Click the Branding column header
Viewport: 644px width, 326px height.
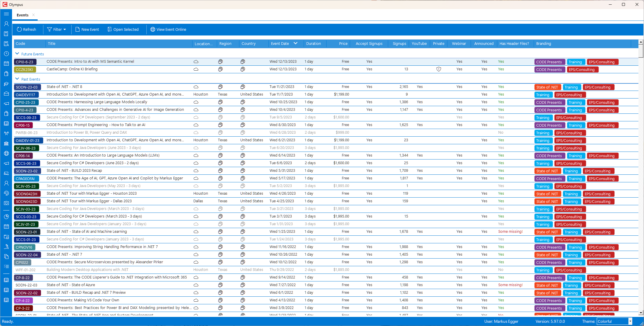click(x=582, y=43)
